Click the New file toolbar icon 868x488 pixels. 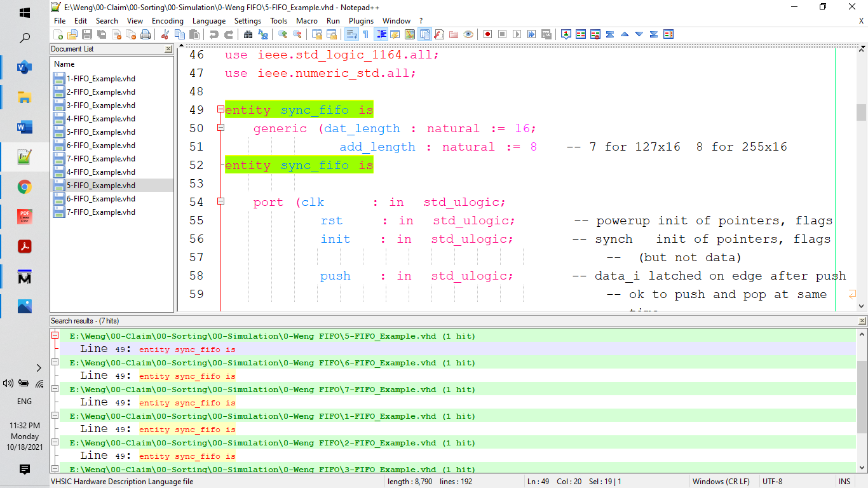(58, 34)
